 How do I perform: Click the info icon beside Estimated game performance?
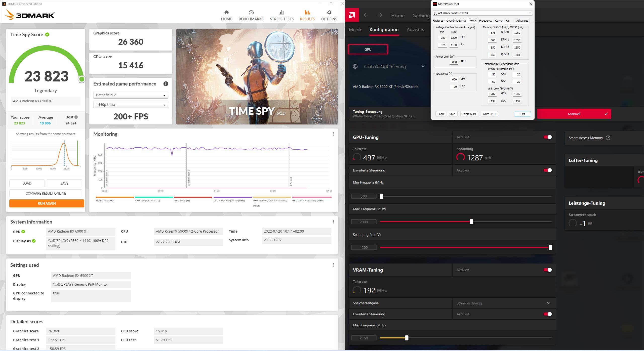pyautogui.click(x=166, y=84)
